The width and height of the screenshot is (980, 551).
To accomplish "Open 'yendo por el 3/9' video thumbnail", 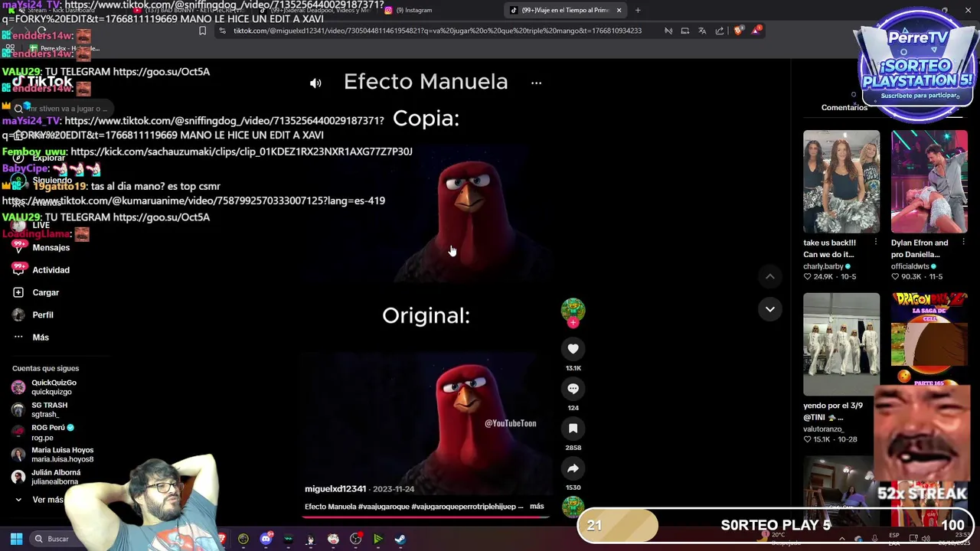I will [841, 344].
